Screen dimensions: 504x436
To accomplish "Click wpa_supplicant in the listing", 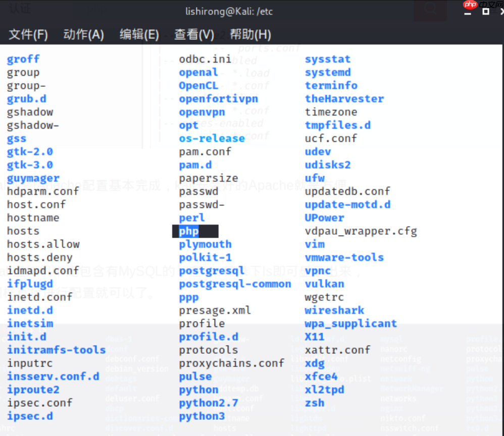I will [x=350, y=323].
